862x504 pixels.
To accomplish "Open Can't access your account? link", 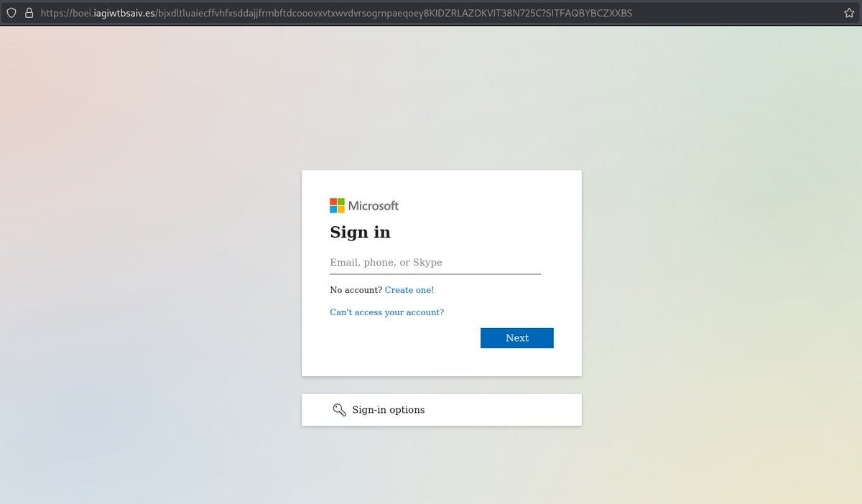I will tap(387, 312).
